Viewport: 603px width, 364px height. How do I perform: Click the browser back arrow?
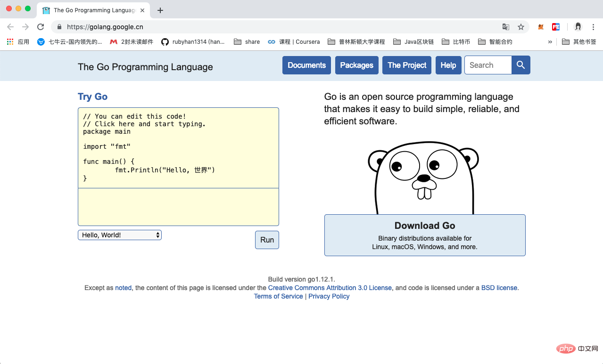[10, 27]
